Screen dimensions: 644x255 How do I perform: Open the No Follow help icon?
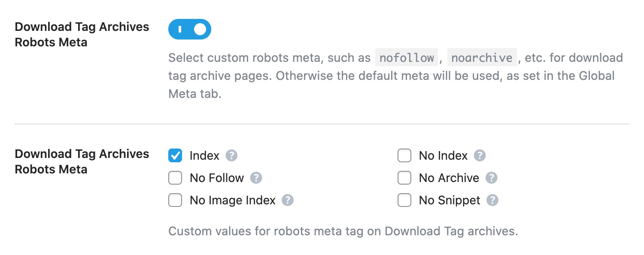[x=256, y=178]
